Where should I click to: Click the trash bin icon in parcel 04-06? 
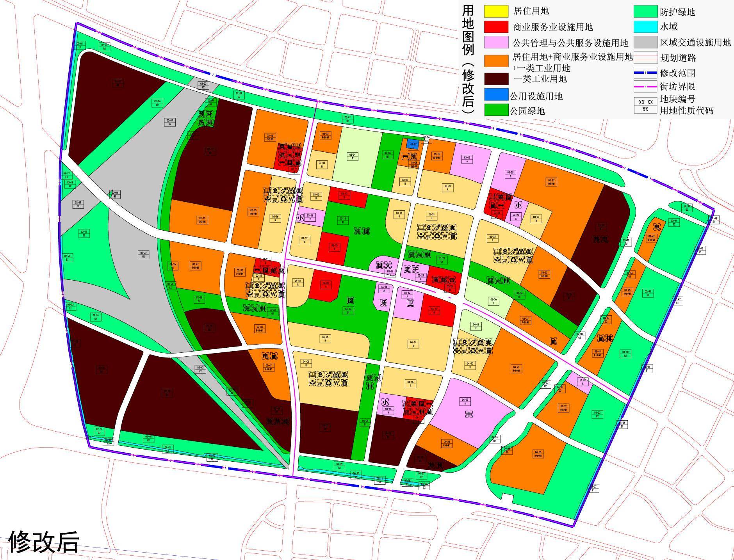pos(344,383)
